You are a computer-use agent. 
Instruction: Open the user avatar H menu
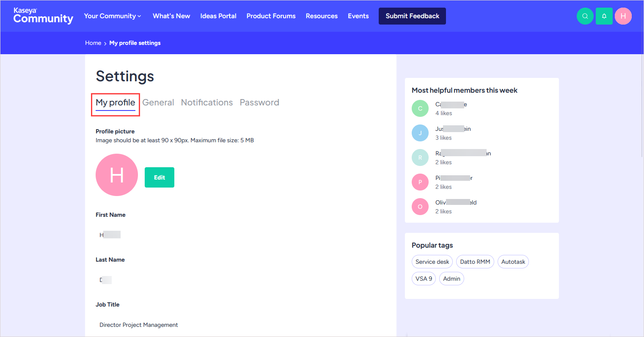[623, 16]
